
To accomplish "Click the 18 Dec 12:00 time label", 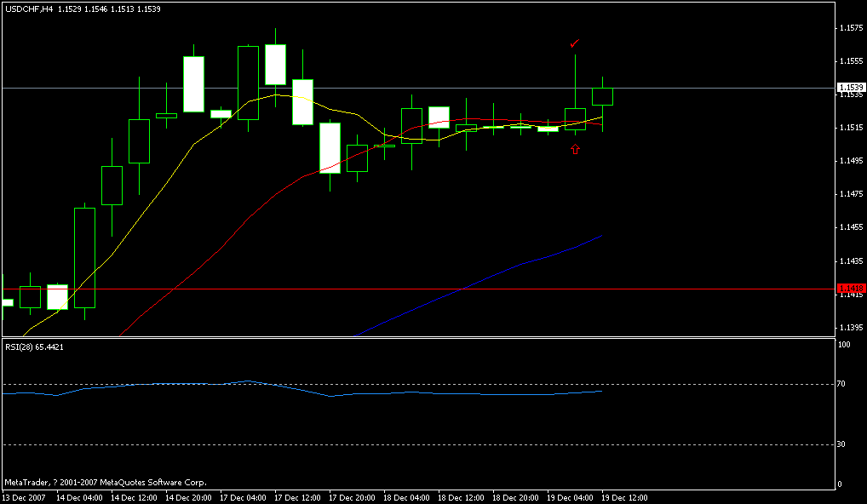I will point(461,498).
